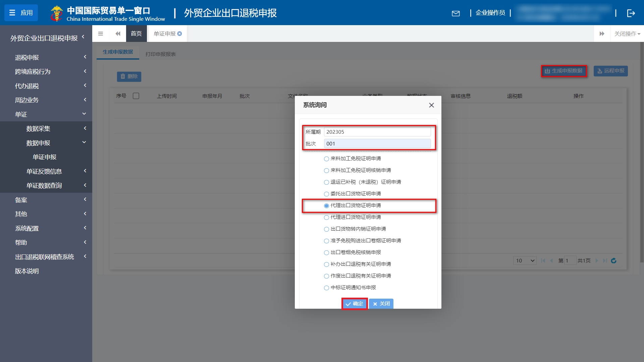644x362 pixels.
Task: Open the 应用 hamburger menu
Action: (21, 13)
